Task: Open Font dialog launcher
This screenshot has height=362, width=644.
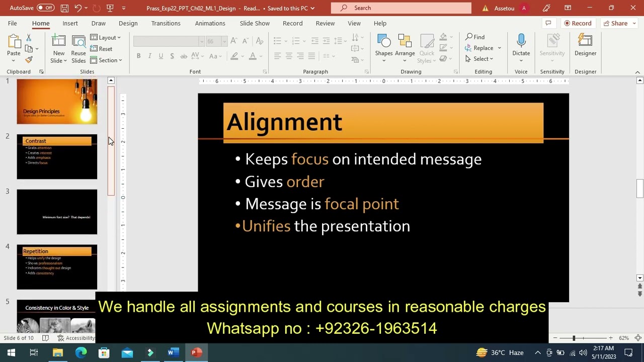Action: pyautogui.click(x=265, y=72)
